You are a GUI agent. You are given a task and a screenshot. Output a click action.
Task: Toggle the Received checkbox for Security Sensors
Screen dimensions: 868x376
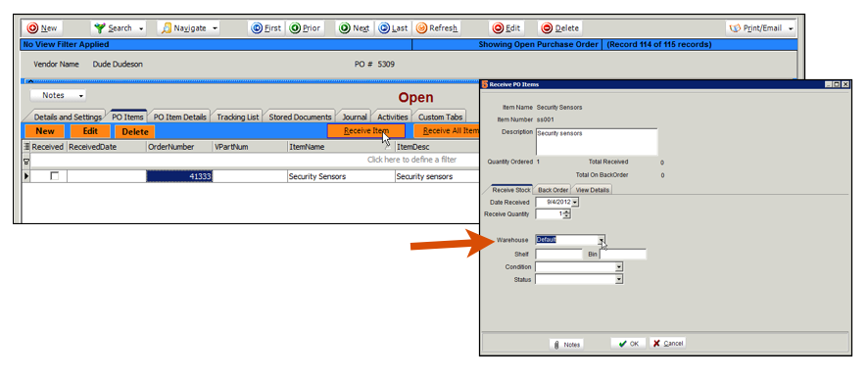(54, 176)
